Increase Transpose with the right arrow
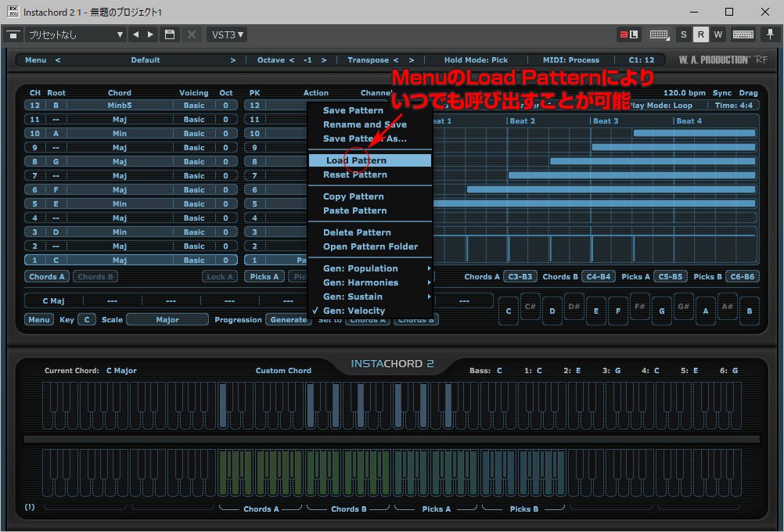 click(412, 60)
